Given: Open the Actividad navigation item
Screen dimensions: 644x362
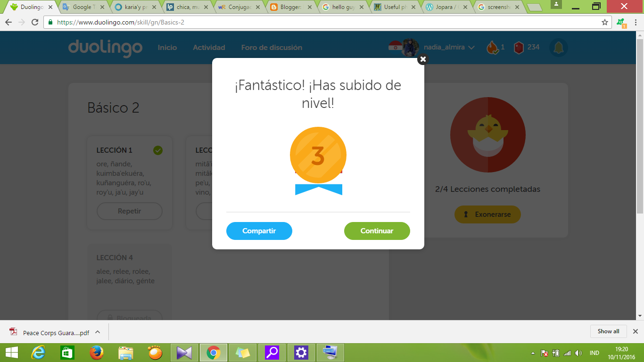Looking at the screenshot, I should pyautogui.click(x=209, y=48).
